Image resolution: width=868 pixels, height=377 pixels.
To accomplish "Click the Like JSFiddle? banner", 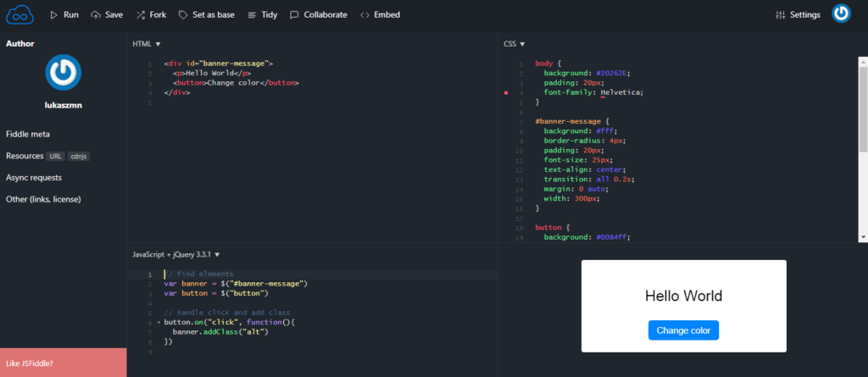I will tap(63, 363).
